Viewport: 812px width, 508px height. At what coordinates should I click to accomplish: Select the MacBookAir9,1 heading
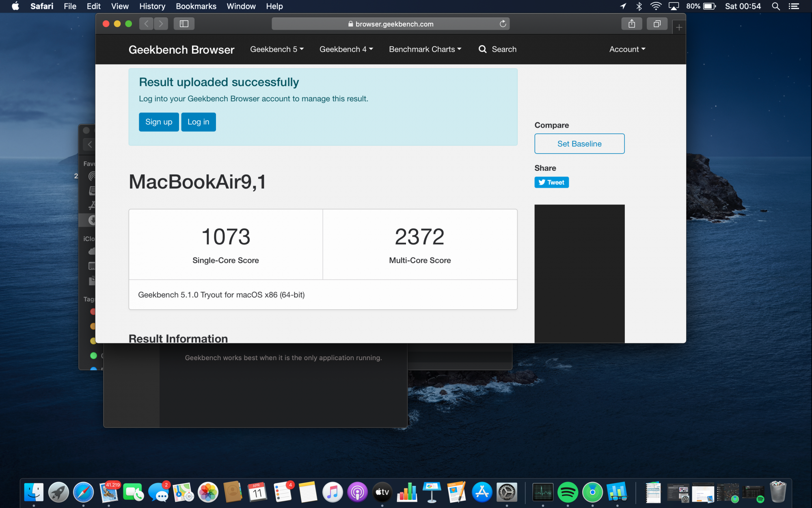click(197, 182)
